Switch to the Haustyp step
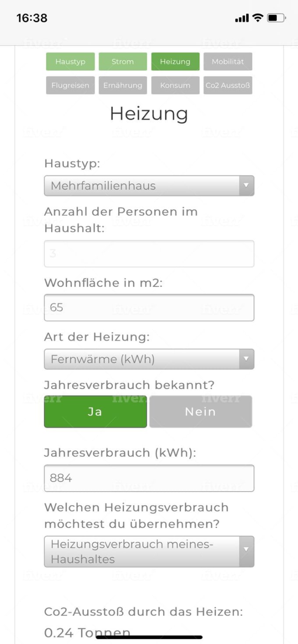298x644 pixels. point(70,62)
